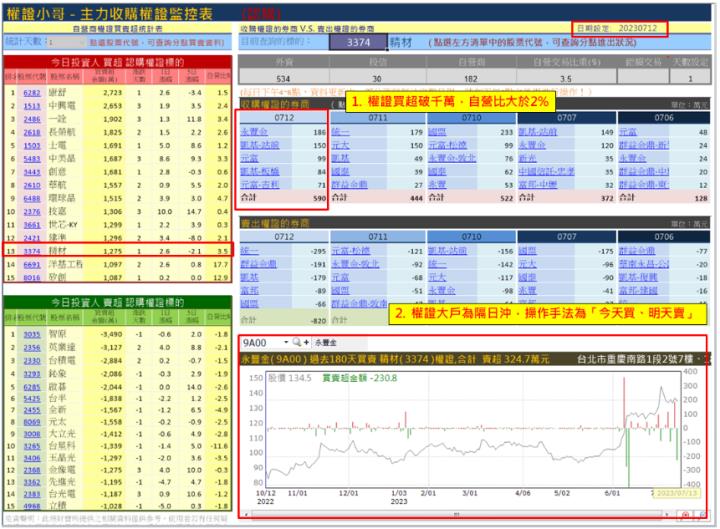Screen dimensions: 720x529
Task: Open stock code link 8016
Action: pos(32,277)
